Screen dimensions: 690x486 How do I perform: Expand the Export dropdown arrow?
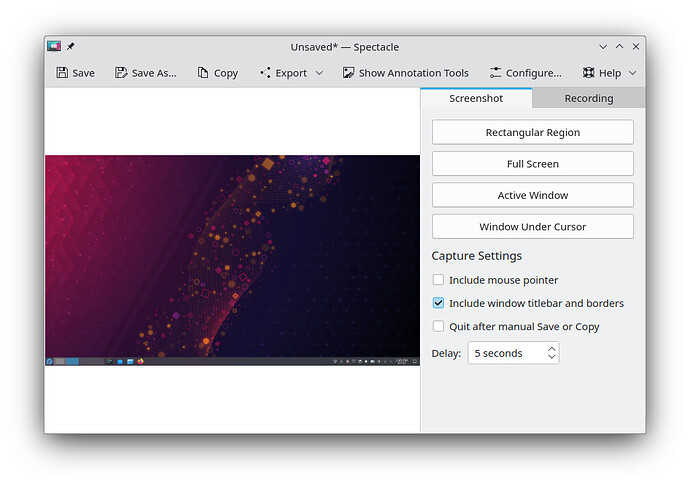pos(319,73)
